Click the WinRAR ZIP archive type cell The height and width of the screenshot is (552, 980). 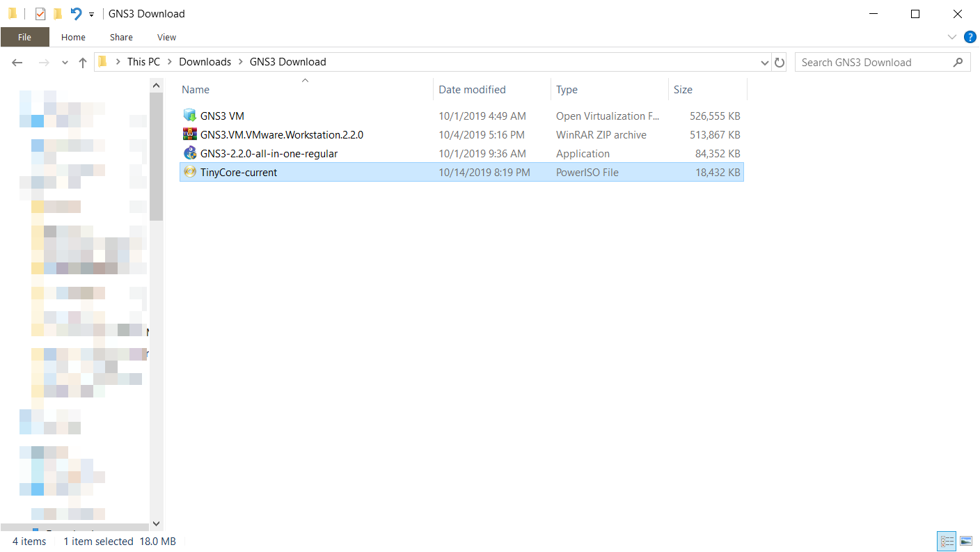coord(601,135)
